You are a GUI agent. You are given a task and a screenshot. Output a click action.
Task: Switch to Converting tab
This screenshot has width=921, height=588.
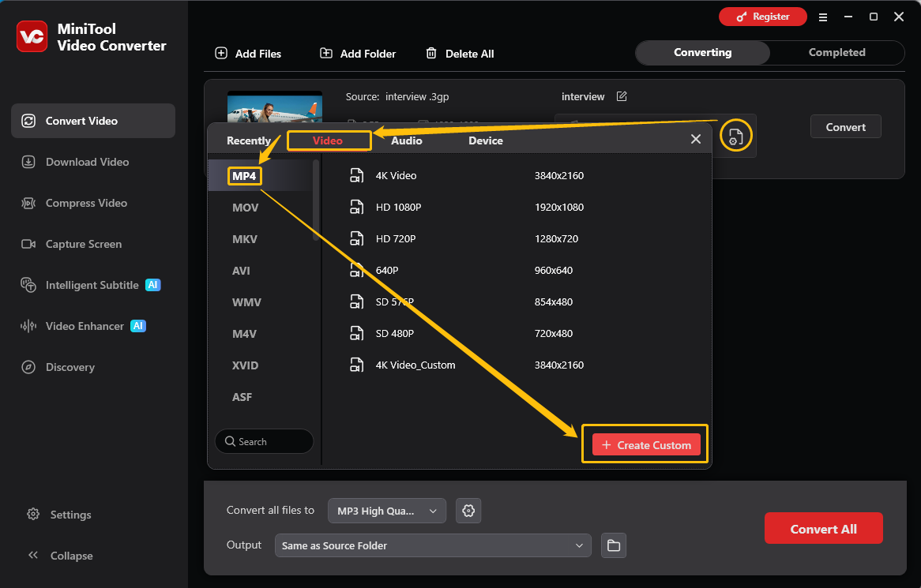coord(702,52)
